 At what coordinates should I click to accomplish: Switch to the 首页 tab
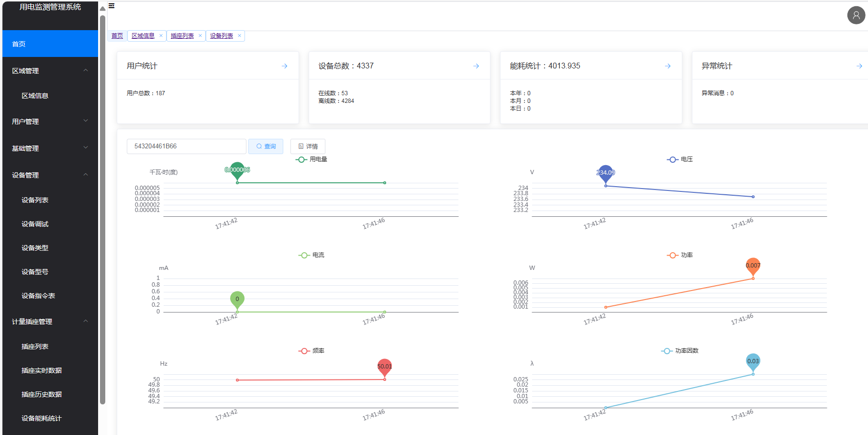pyautogui.click(x=117, y=36)
